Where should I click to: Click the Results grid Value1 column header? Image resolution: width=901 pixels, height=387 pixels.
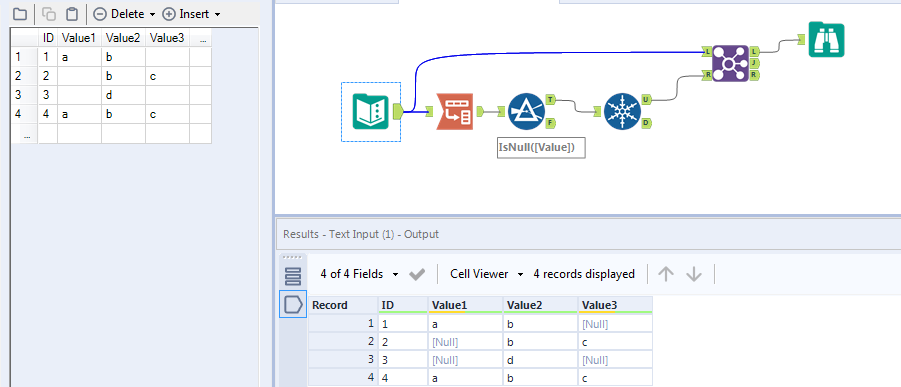click(x=465, y=305)
